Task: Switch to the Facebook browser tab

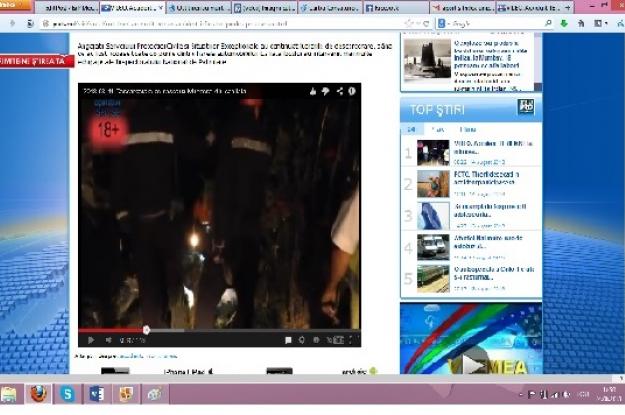Action: (395, 8)
